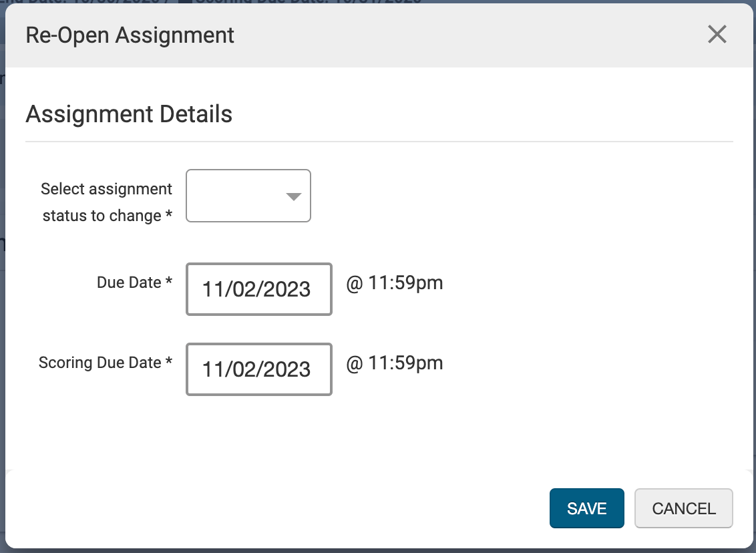Click the "Re-Open Assignment" dialog title
Image resolution: width=756 pixels, height=553 pixels.
pyautogui.click(x=130, y=35)
